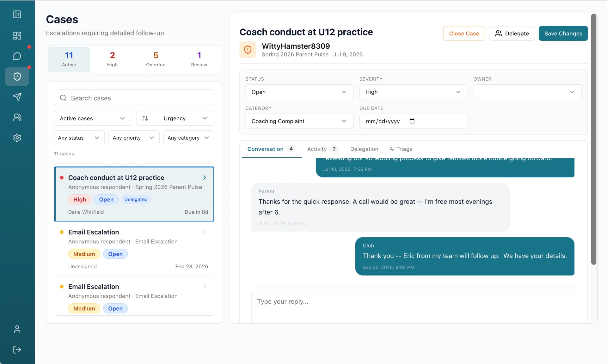The width and height of the screenshot is (607, 364).
Task: Click the magnifier icon in search
Action: click(63, 98)
